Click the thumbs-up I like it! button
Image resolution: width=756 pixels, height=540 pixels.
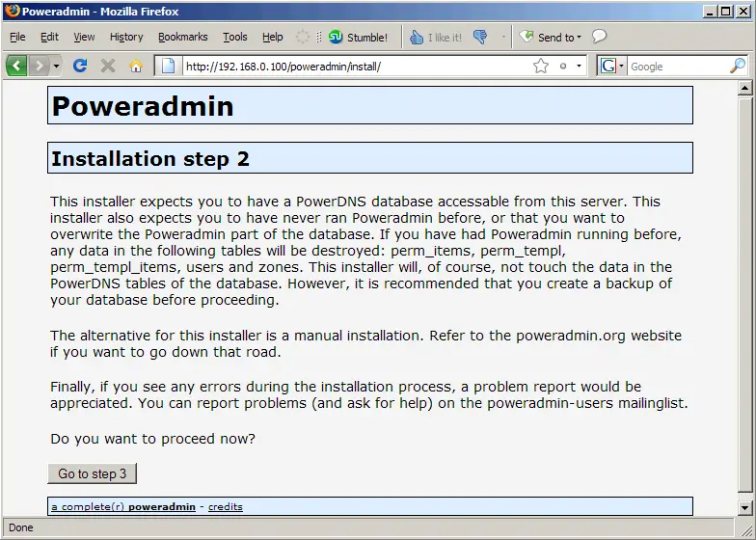(x=435, y=37)
